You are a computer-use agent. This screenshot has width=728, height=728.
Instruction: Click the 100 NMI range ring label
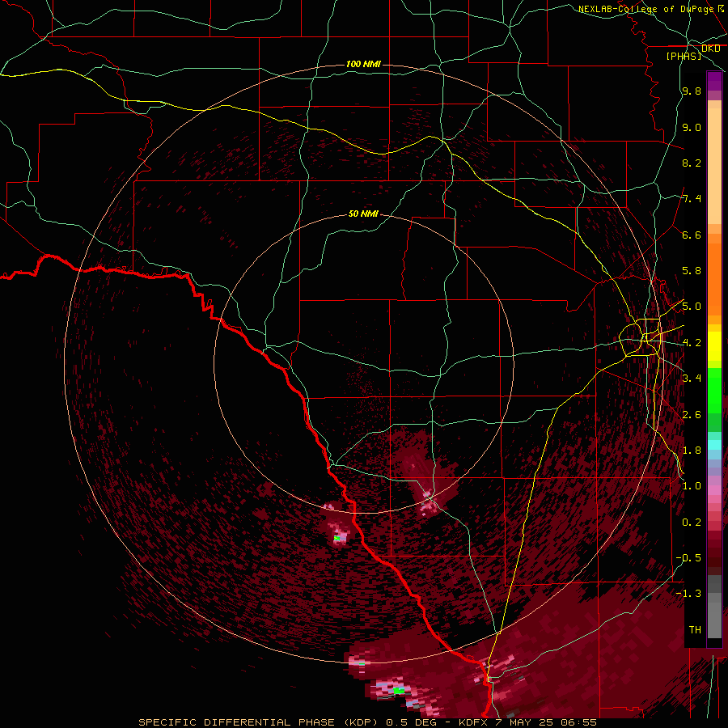tap(363, 64)
